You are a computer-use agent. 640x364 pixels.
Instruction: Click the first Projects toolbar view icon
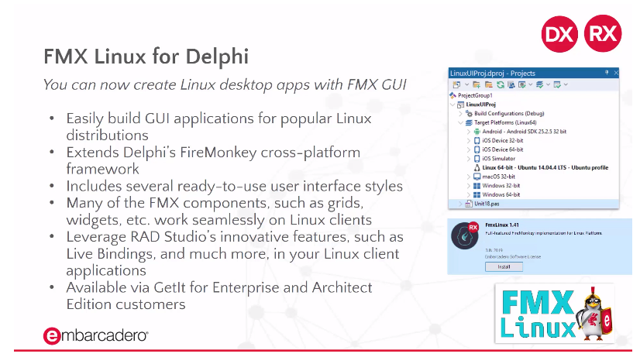456,85
